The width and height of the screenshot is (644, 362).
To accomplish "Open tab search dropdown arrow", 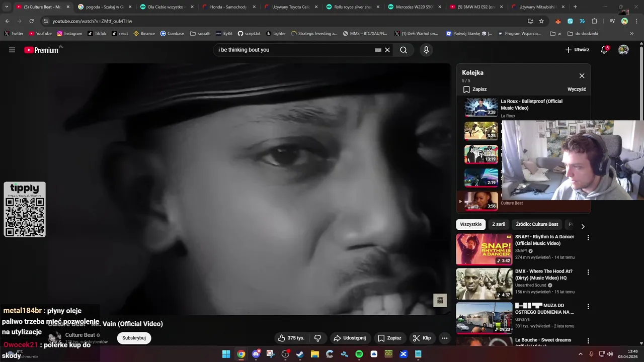I will point(7,7).
